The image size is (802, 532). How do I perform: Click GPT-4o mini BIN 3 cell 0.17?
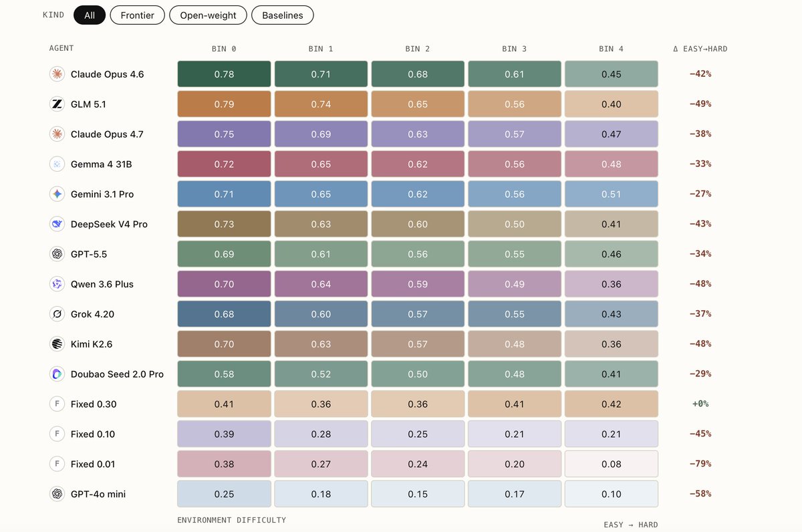click(x=515, y=495)
